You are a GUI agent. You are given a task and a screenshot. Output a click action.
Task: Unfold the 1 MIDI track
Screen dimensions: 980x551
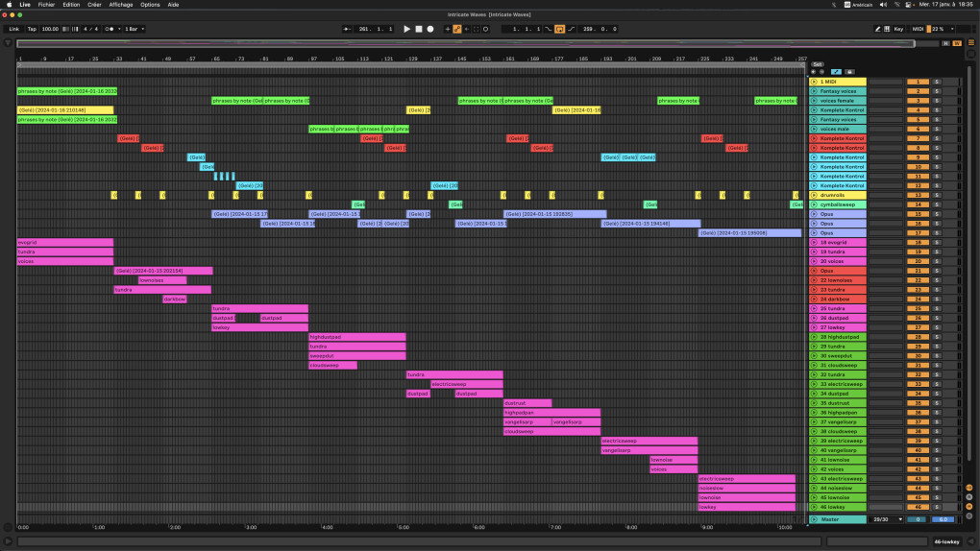click(x=814, y=82)
